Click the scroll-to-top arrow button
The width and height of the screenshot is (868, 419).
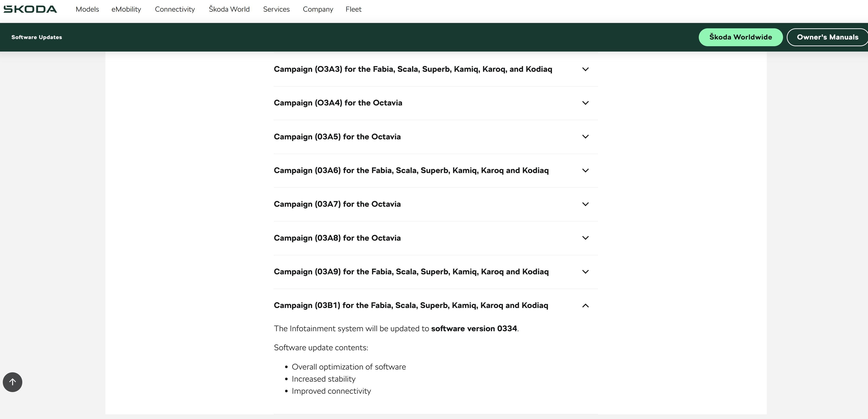(13, 382)
